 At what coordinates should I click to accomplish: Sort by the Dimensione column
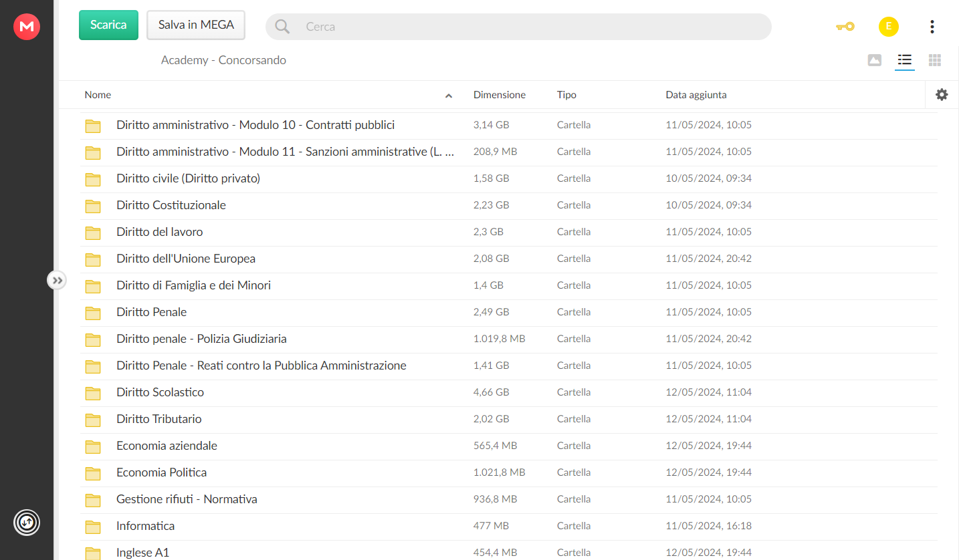tap(500, 95)
